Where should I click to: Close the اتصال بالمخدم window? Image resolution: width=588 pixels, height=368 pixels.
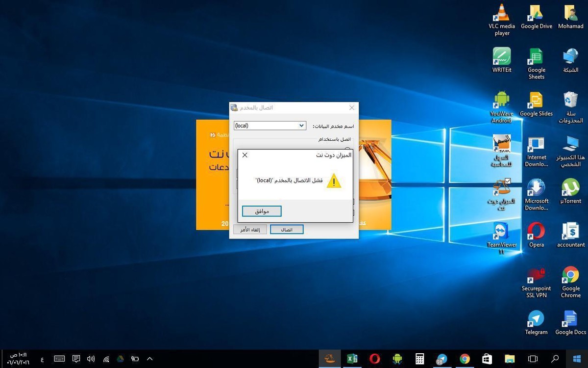pos(351,107)
